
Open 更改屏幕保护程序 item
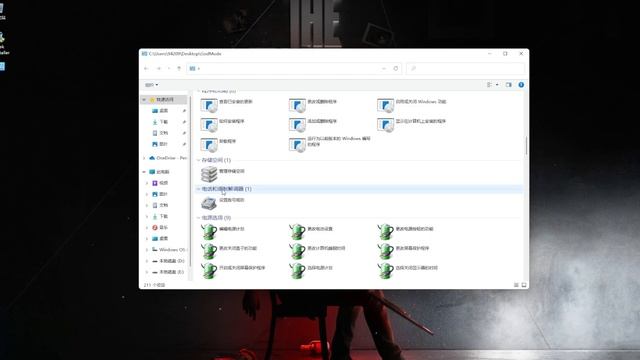404,251
